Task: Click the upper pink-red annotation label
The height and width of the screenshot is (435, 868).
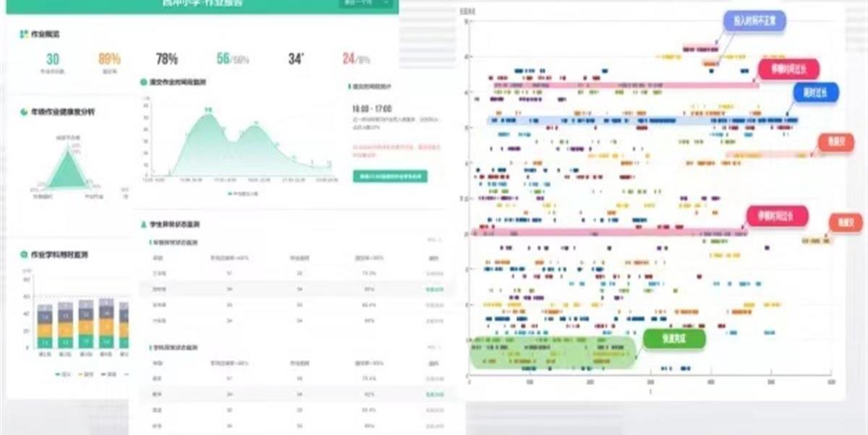Action: [787, 69]
